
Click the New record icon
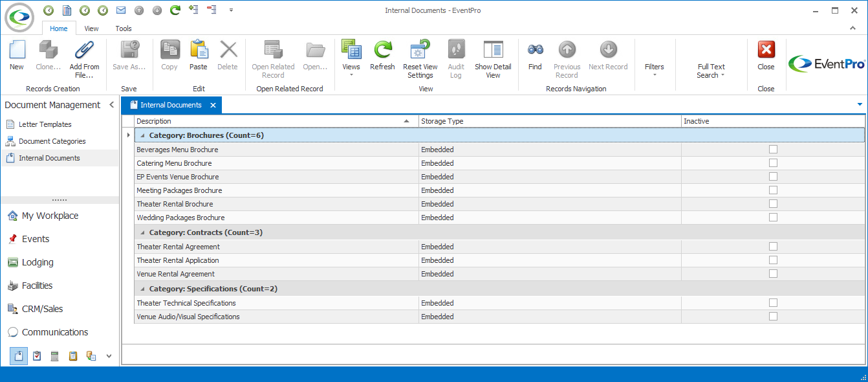coord(16,50)
